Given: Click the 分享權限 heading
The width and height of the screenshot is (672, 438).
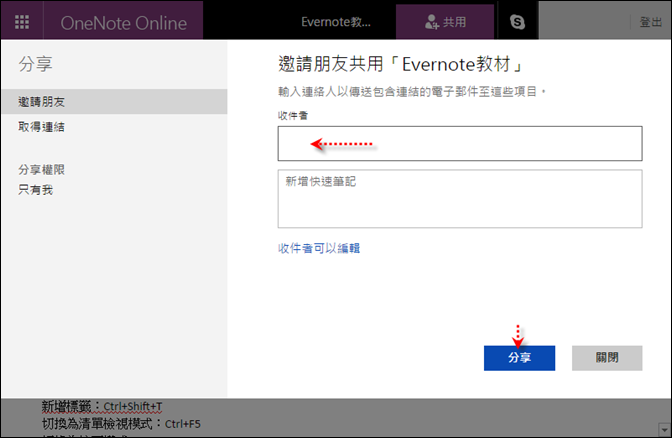Looking at the screenshot, I should click(x=42, y=170).
